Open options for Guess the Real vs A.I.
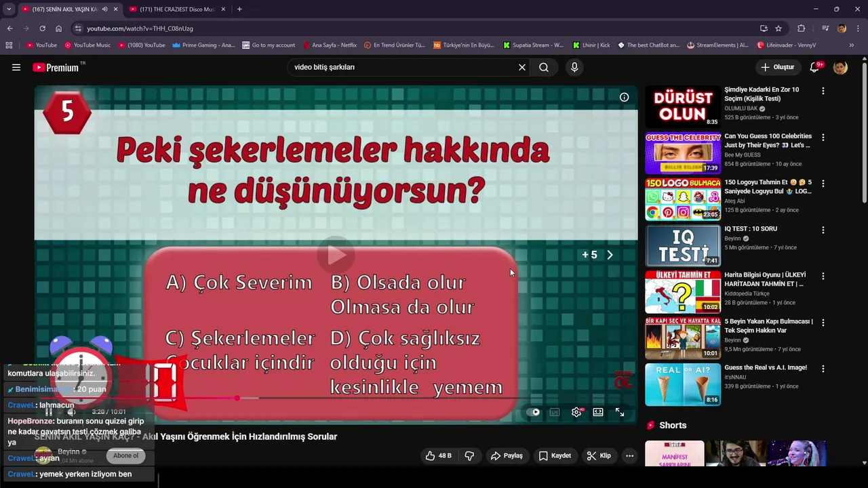 (823, 369)
